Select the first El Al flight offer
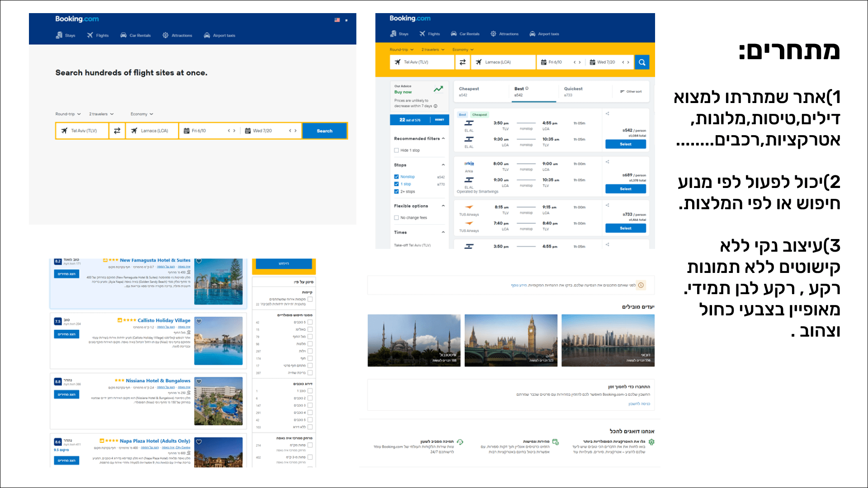Image resolution: width=868 pixels, height=488 pixels. pyautogui.click(x=625, y=144)
